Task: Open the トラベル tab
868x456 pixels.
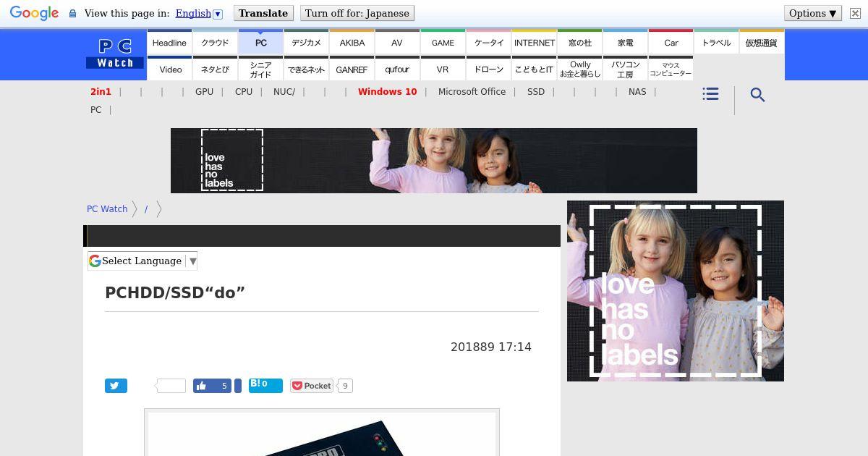Action: point(716,43)
